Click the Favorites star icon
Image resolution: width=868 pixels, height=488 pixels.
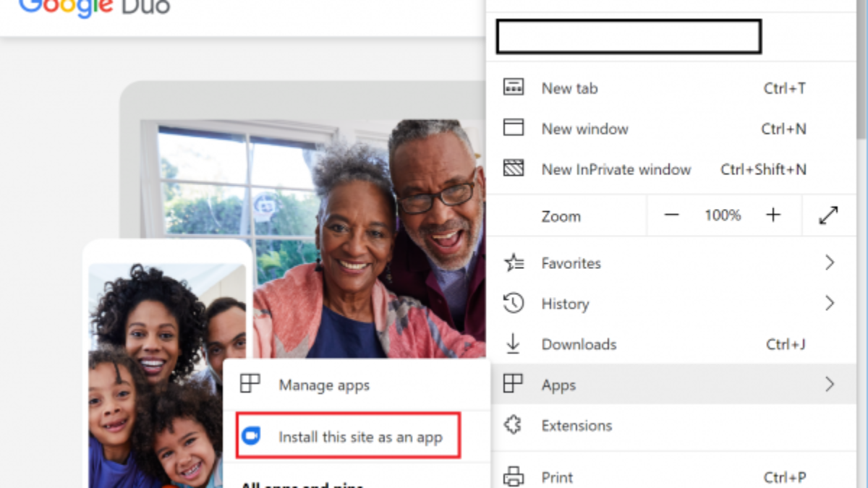514,262
